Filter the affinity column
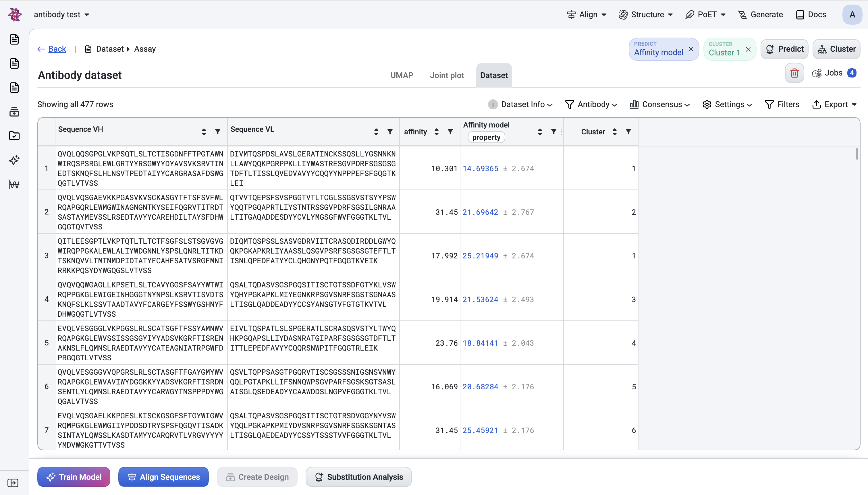868x495 pixels. 450,132
